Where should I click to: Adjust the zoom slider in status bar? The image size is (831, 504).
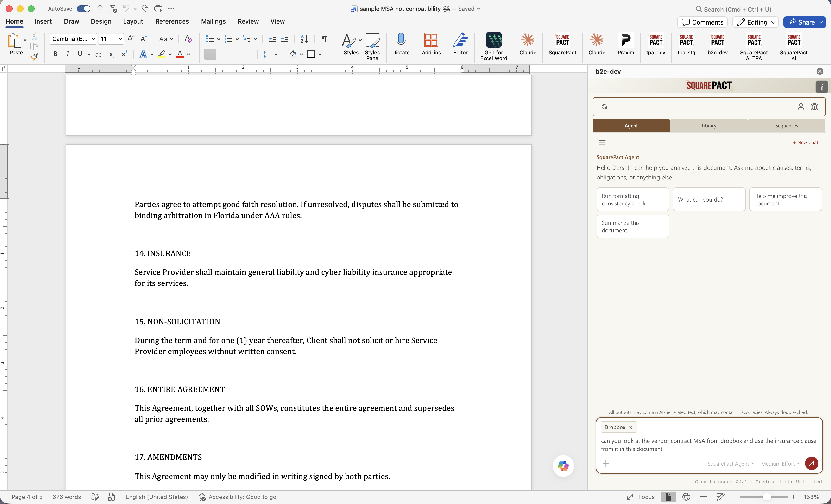click(767, 497)
